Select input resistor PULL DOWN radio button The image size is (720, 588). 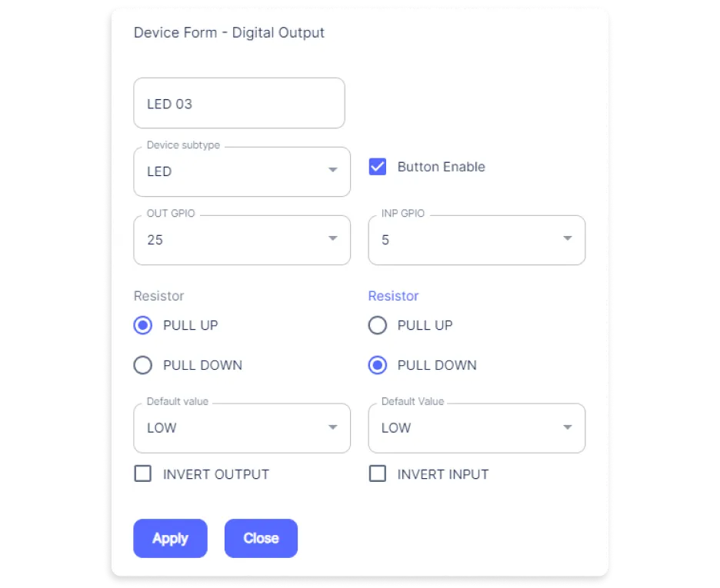378,365
